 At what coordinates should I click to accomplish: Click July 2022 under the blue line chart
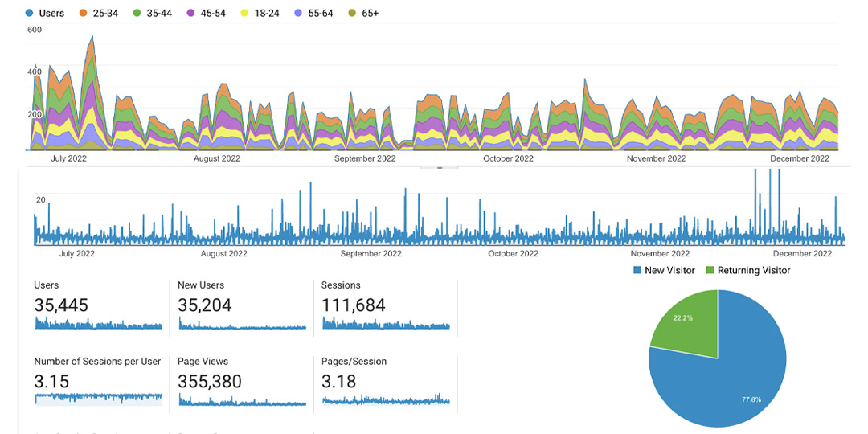[x=76, y=253]
